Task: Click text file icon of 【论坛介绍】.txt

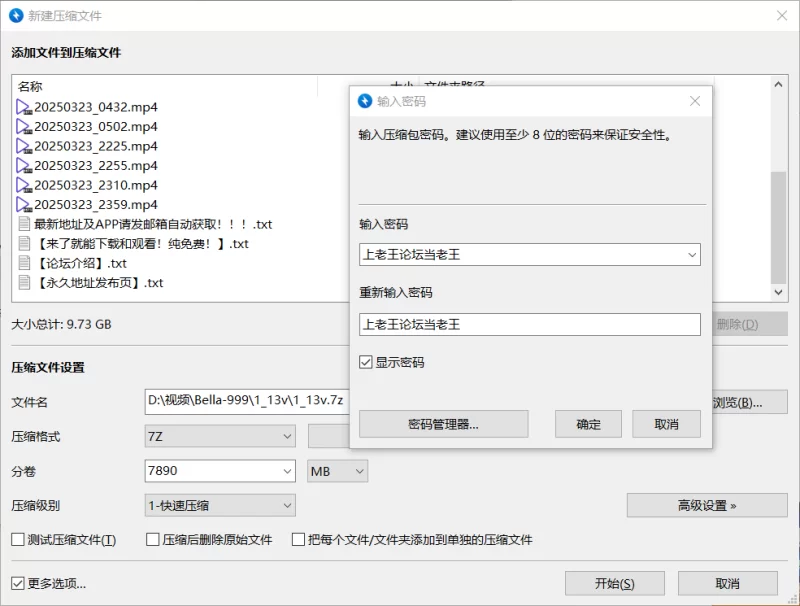Action: [24, 263]
